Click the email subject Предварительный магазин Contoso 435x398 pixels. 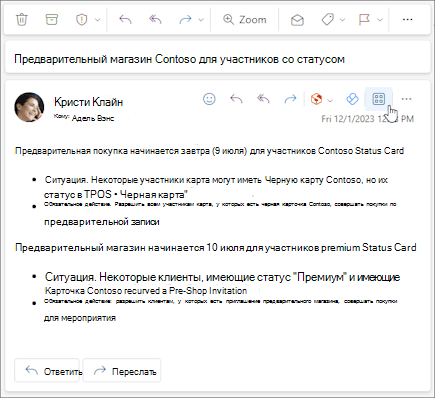179,59
